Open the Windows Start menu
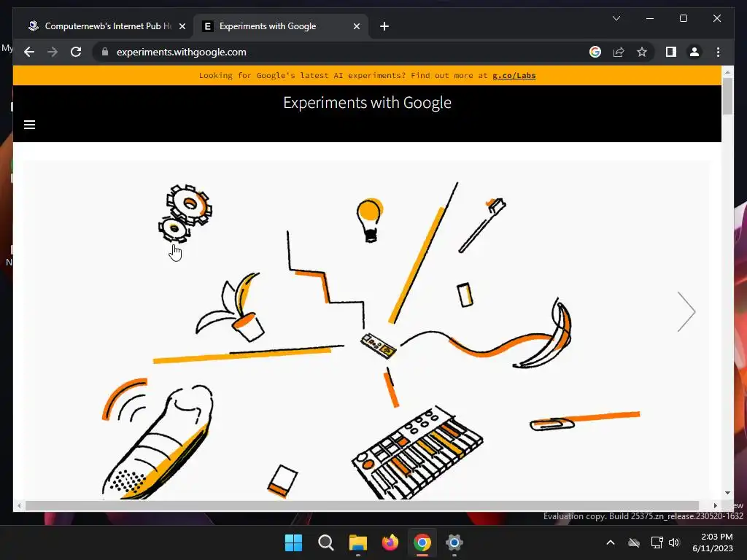The width and height of the screenshot is (747, 560). click(293, 542)
